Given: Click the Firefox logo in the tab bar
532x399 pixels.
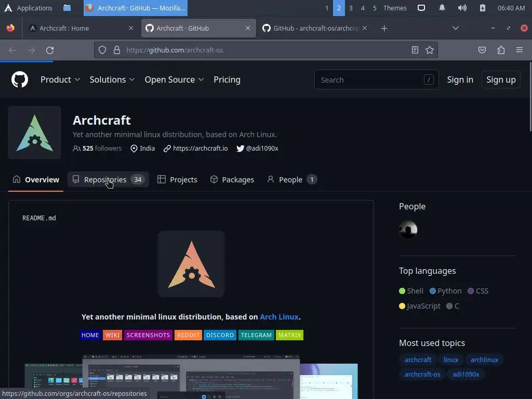Looking at the screenshot, I should [10, 28].
